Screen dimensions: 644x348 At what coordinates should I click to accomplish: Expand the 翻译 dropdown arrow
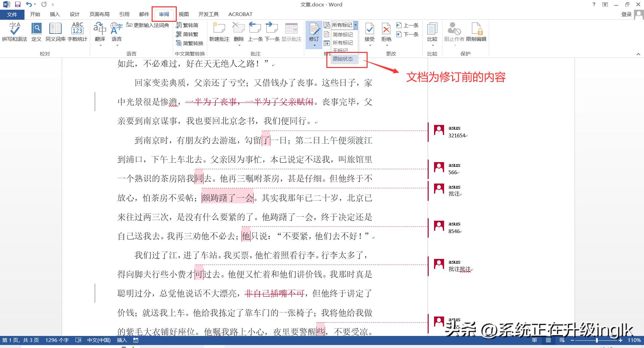[x=100, y=46]
